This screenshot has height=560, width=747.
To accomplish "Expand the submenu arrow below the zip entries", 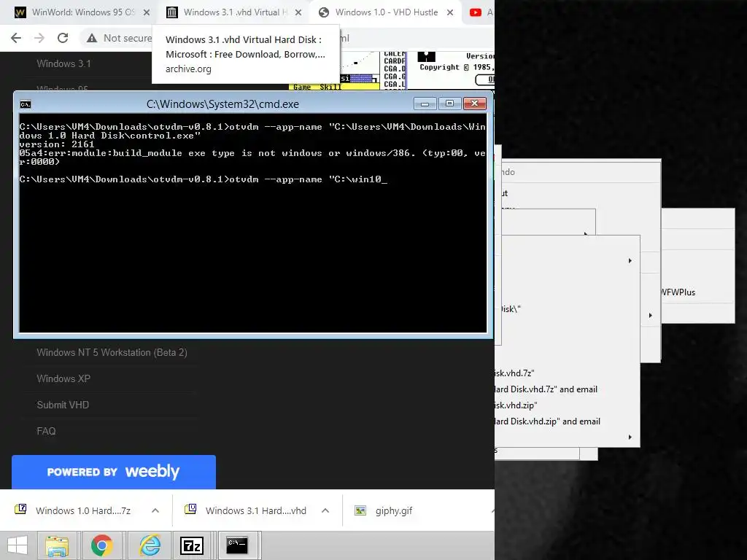I will point(630,437).
